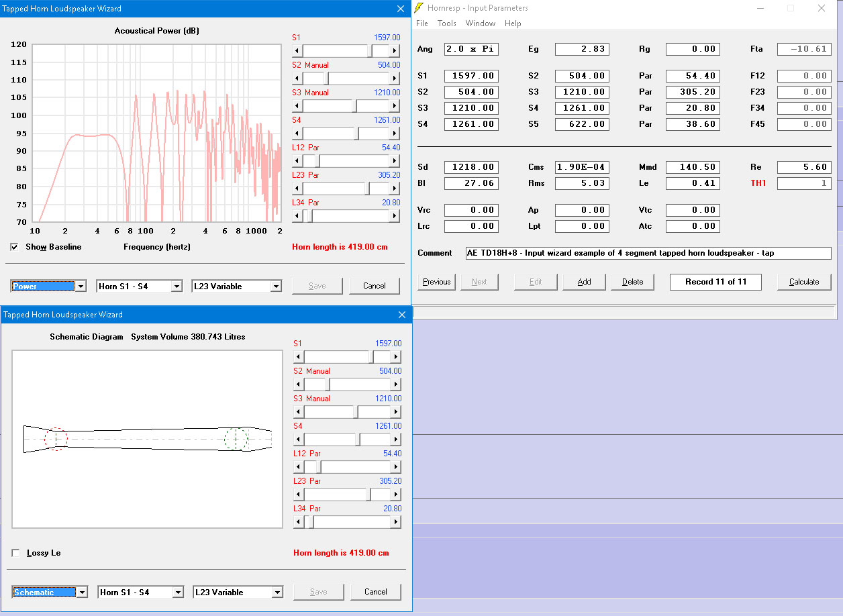Open the Help menu in Hornresp
This screenshot has width=843, height=616.
tap(513, 23)
